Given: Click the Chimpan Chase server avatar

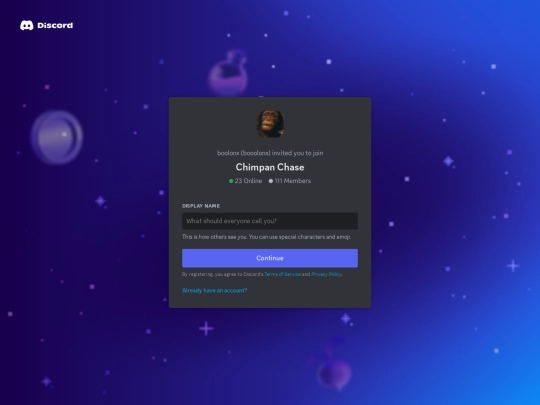Looking at the screenshot, I should (270, 124).
